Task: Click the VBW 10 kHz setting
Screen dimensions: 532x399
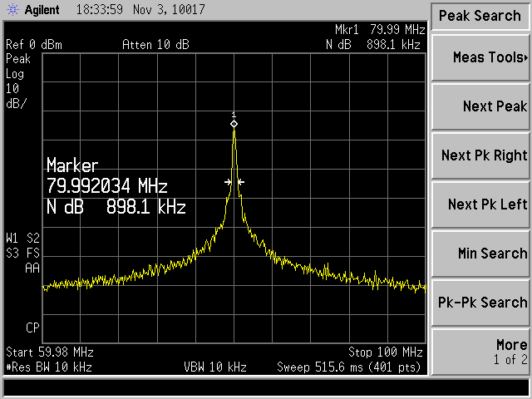Action: click(216, 366)
